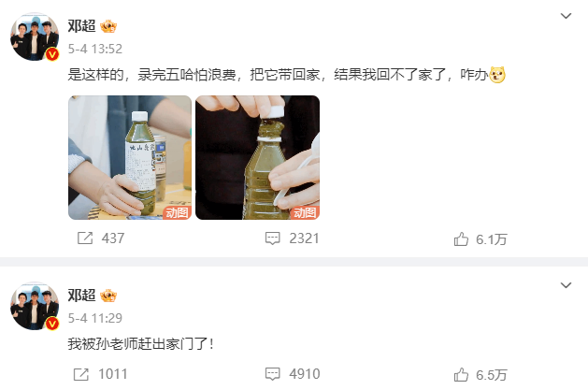Expand options chevron on second post
The height and width of the screenshot is (390, 588).
tap(566, 285)
